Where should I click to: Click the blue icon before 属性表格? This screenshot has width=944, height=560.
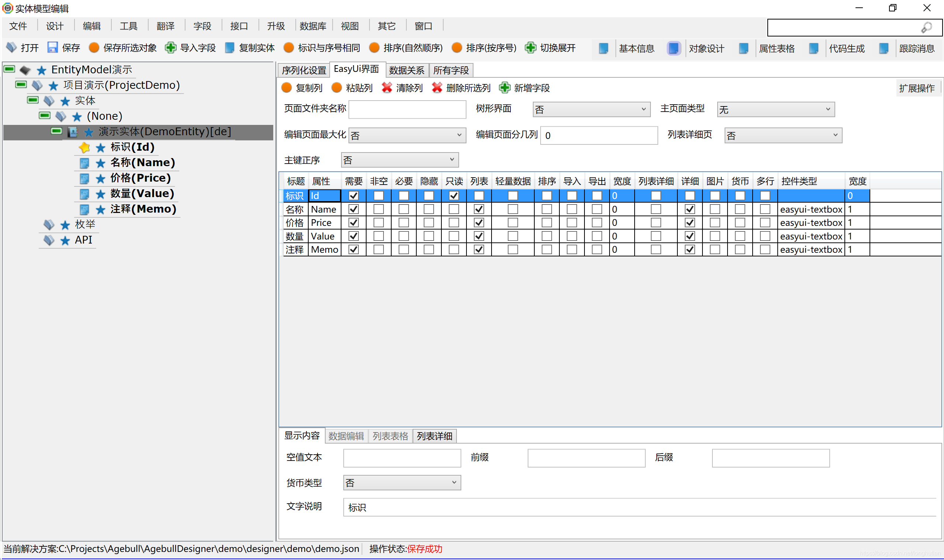coord(744,48)
